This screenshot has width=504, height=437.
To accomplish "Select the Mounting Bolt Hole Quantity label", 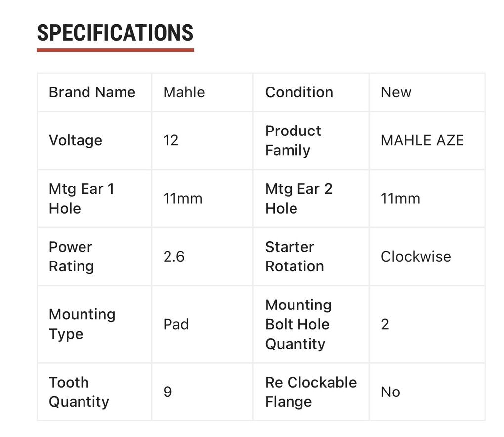I will coord(298,324).
